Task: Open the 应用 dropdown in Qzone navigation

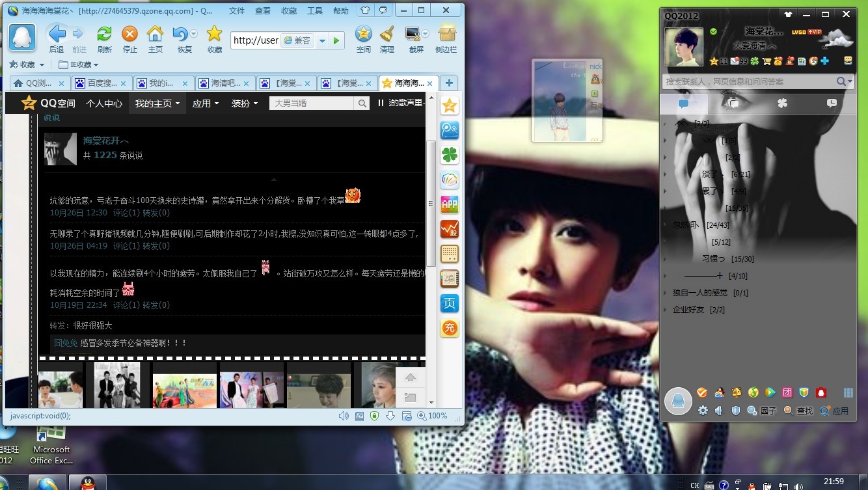Action: (206, 103)
